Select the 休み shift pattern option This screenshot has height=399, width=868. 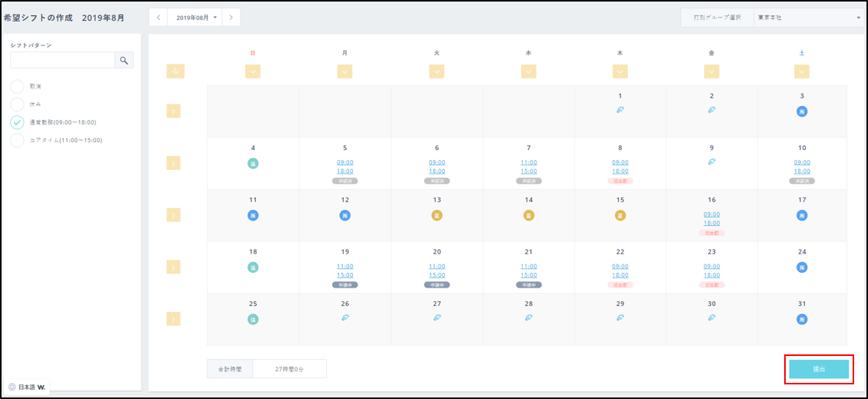(x=18, y=104)
